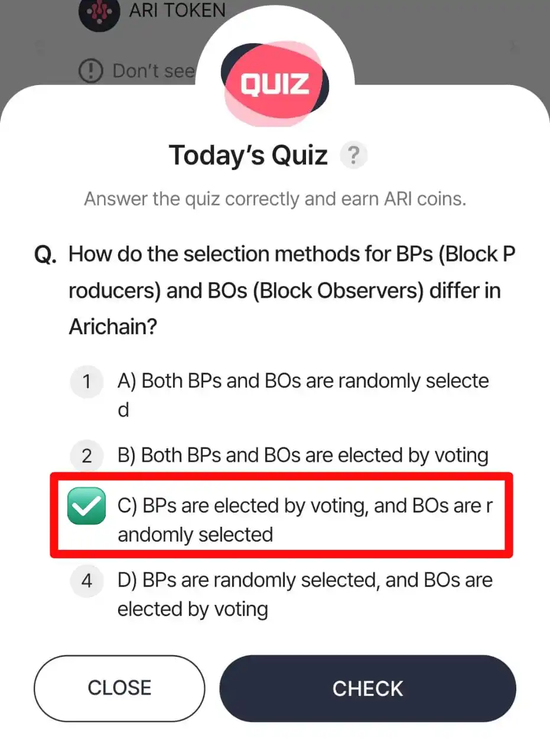The width and height of the screenshot is (550, 756).
Task: Click the red QUIZ badge logo
Action: pyautogui.click(x=275, y=84)
